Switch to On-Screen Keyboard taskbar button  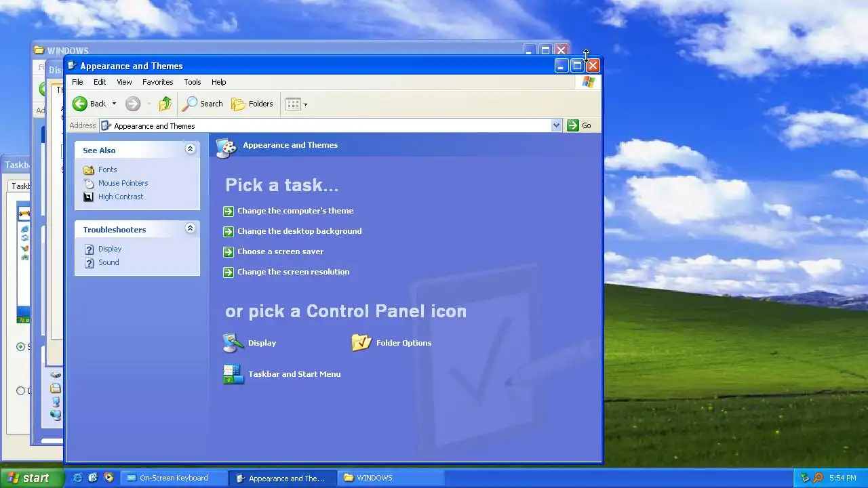click(174, 478)
